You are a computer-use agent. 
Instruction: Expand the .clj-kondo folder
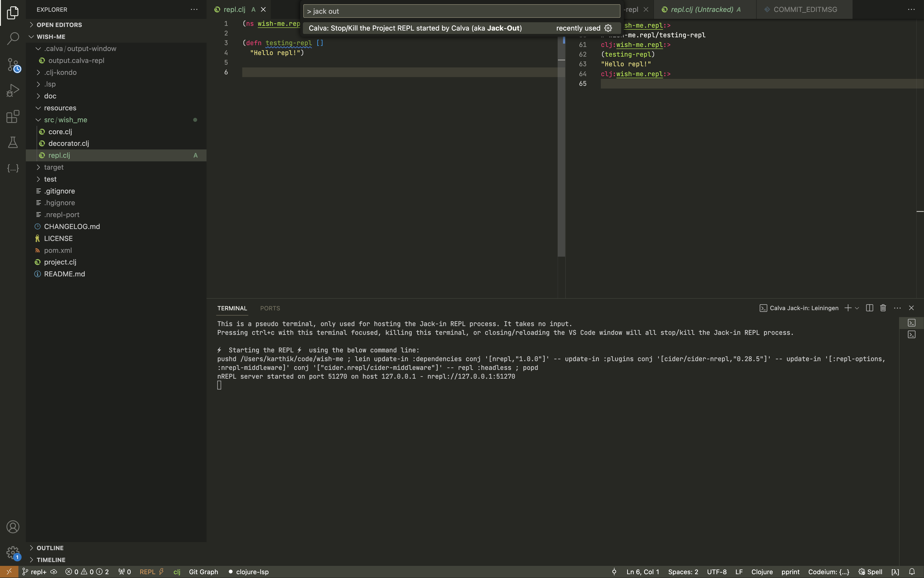click(116, 72)
